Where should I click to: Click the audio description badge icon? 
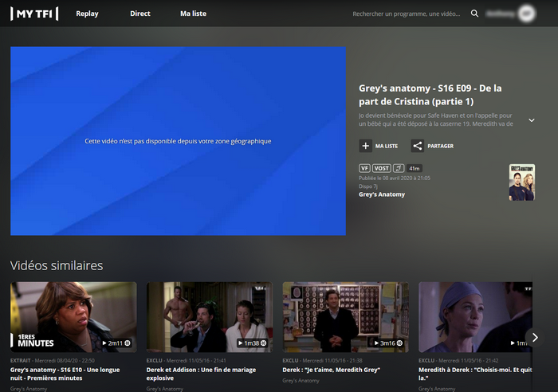coord(399,168)
